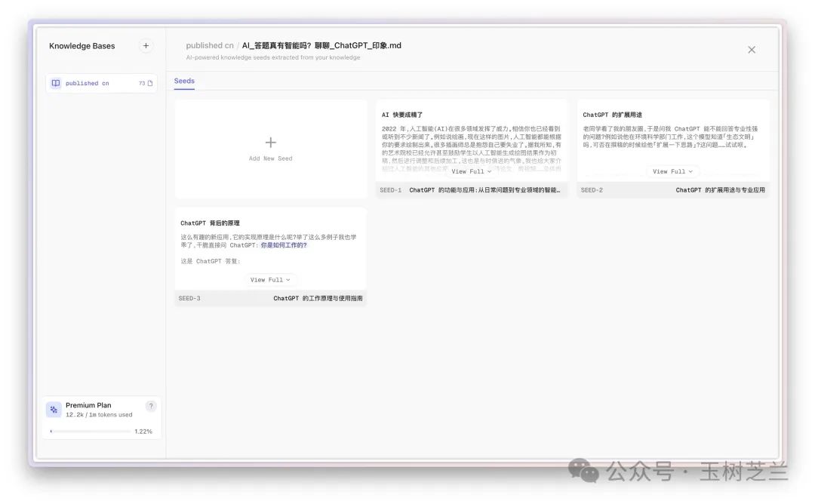The image size is (815, 504).
Task: Click the plus icon in Add New Seed card
Action: pyautogui.click(x=271, y=143)
